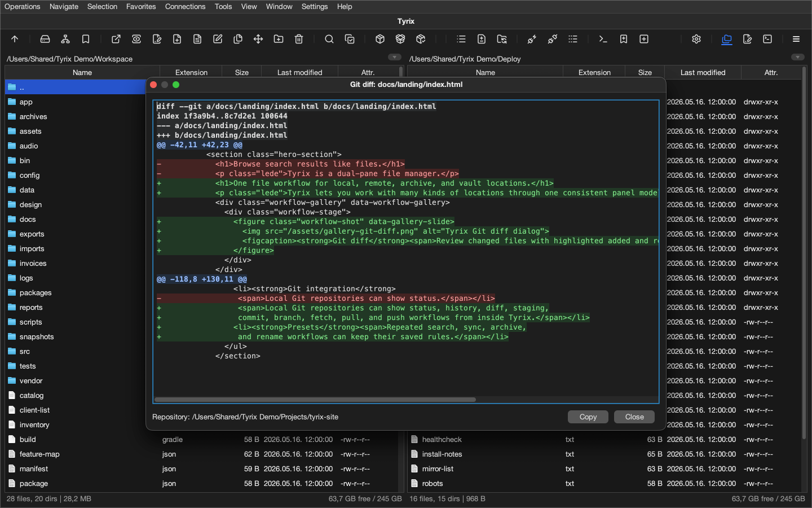Open the drive selection icon in toolbar
This screenshot has height=508, width=812.
pos(45,39)
